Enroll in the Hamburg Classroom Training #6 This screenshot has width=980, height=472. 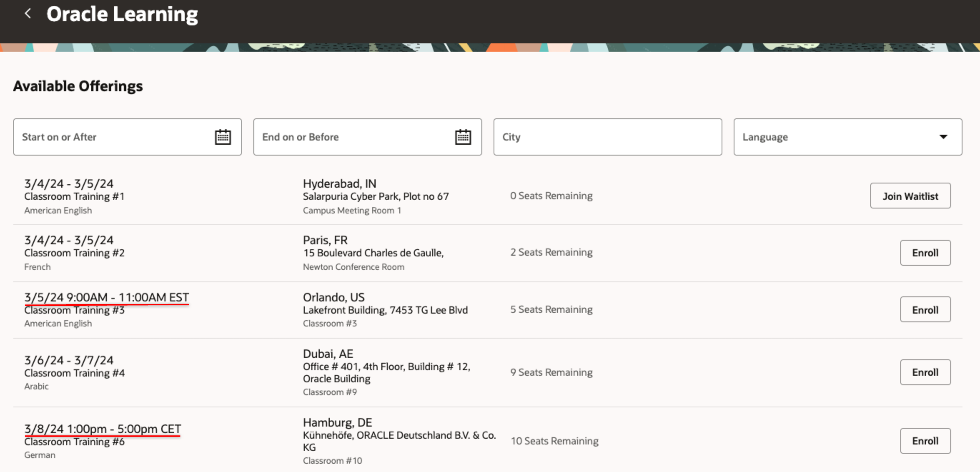click(925, 441)
